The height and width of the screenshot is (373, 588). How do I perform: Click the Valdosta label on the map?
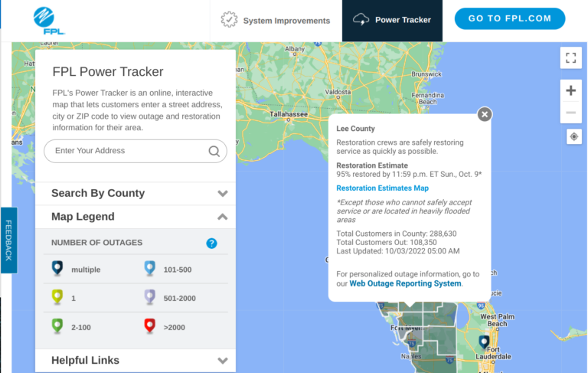pyautogui.click(x=338, y=92)
